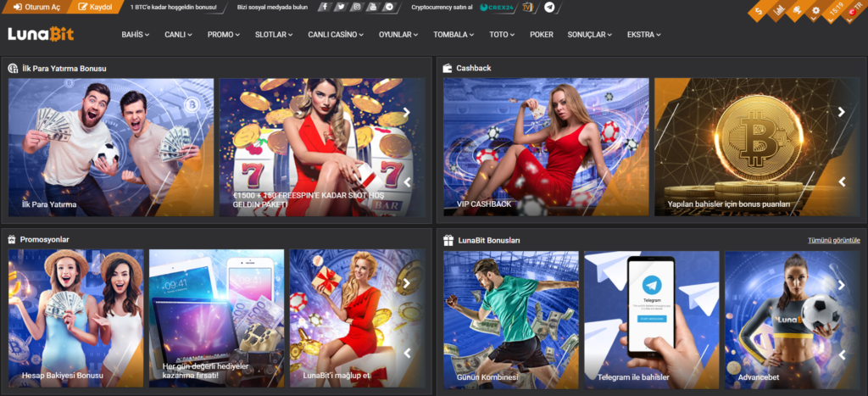Click the LunaBit Bonusları section heading

click(x=489, y=240)
